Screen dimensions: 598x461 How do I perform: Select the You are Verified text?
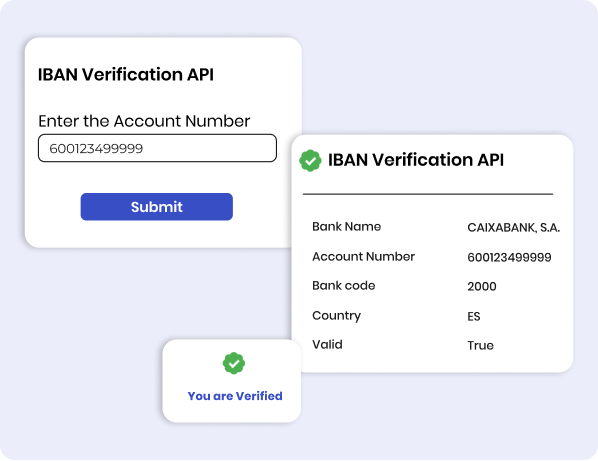[235, 396]
